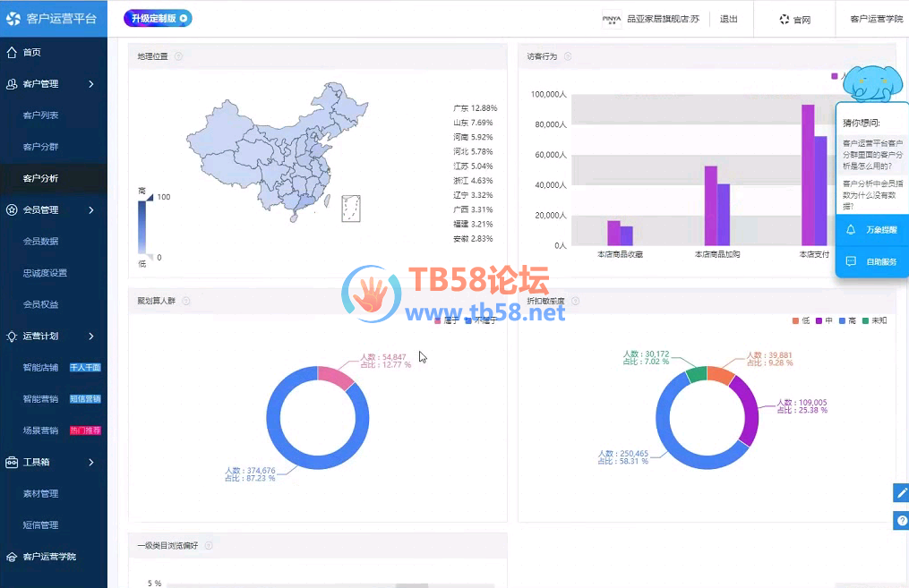Click the 升级定制版 upgrade button
Screen dimensions: 909x588
[157, 18]
